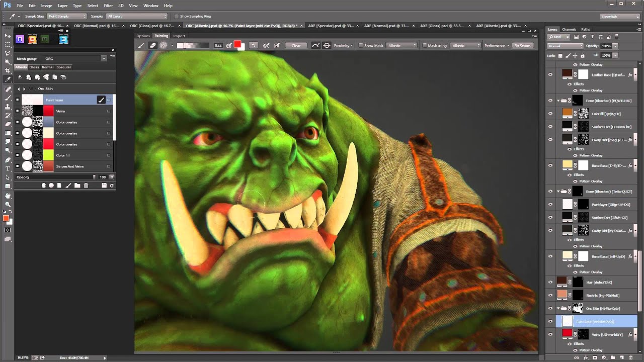This screenshot has height=362, width=644.
Task: Collapse the Orc Skin layer group
Action: click(558, 308)
